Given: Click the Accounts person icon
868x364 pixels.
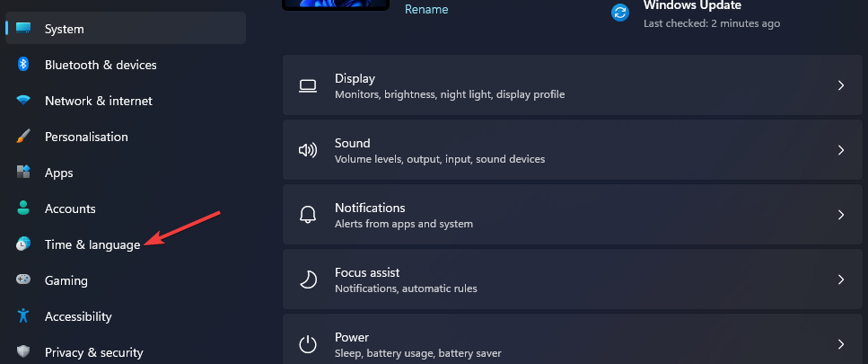Looking at the screenshot, I should [23, 209].
